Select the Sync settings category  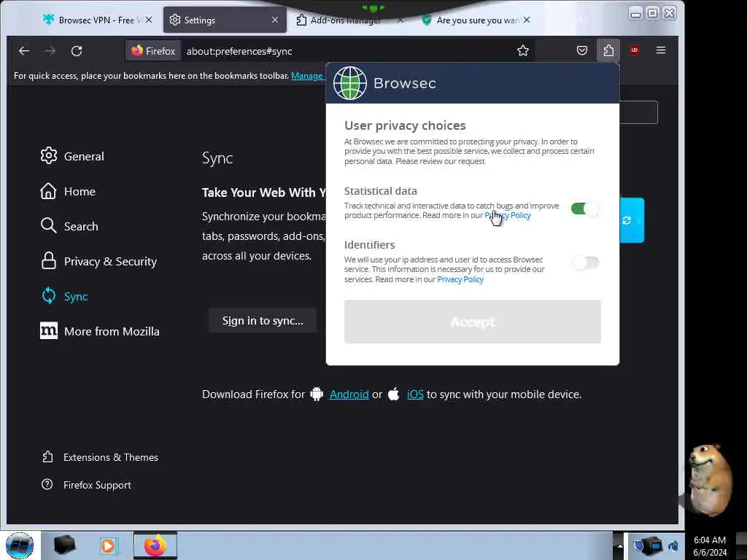coord(64,296)
